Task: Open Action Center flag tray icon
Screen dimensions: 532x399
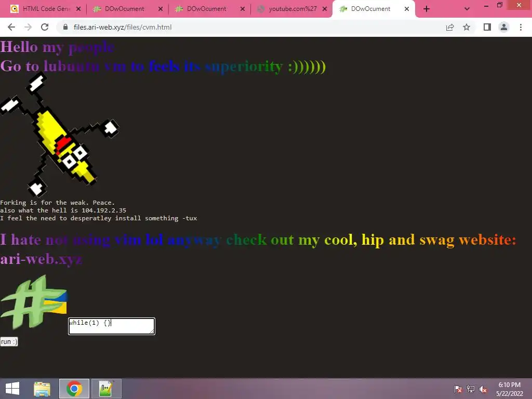Action: pyautogui.click(x=458, y=389)
